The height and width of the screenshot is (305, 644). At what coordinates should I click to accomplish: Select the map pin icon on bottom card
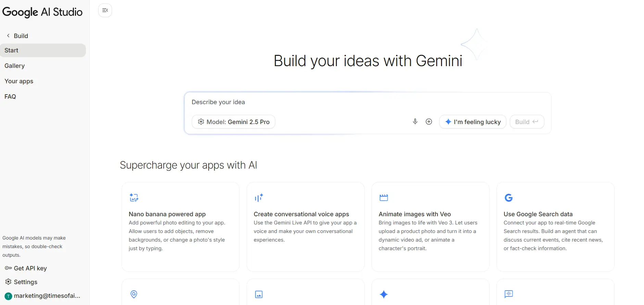click(134, 294)
